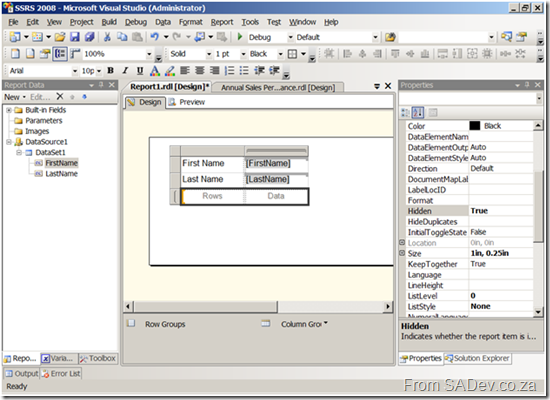Click the move up arrow in Report Data

point(72,97)
